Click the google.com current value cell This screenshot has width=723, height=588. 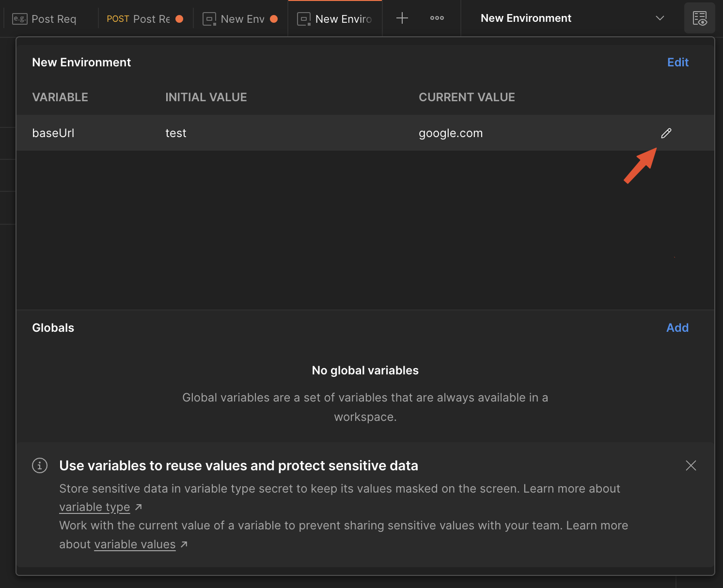(451, 133)
